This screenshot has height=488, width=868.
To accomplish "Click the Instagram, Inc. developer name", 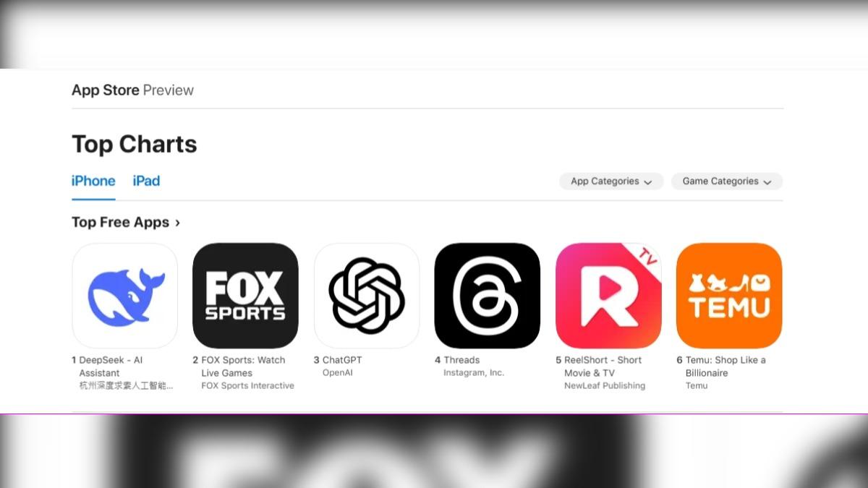I will point(474,373).
